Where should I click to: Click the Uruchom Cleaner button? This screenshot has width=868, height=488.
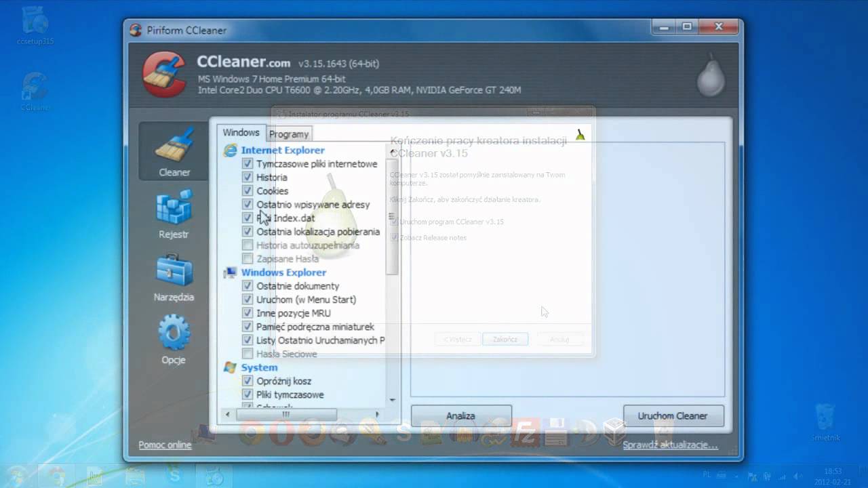[673, 416]
